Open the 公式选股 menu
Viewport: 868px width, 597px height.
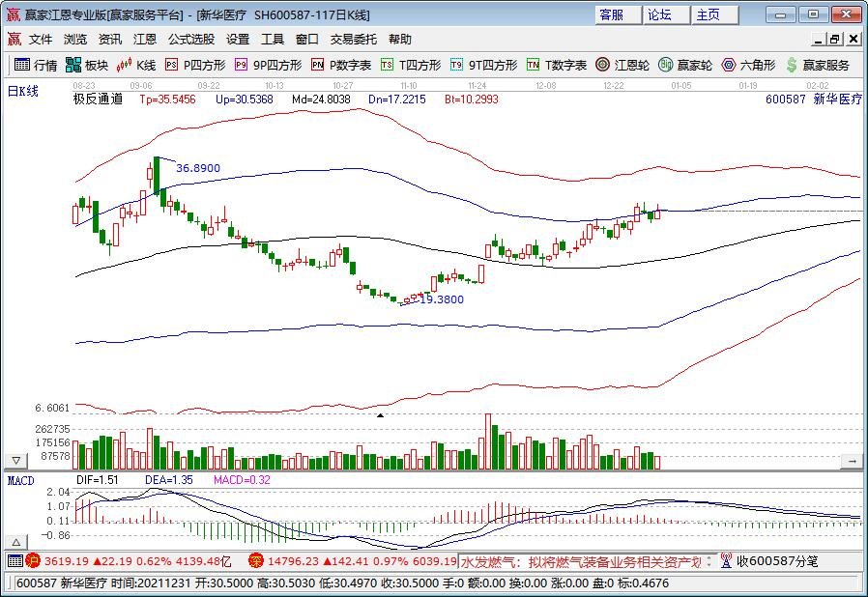pyautogui.click(x=191, y=40)
